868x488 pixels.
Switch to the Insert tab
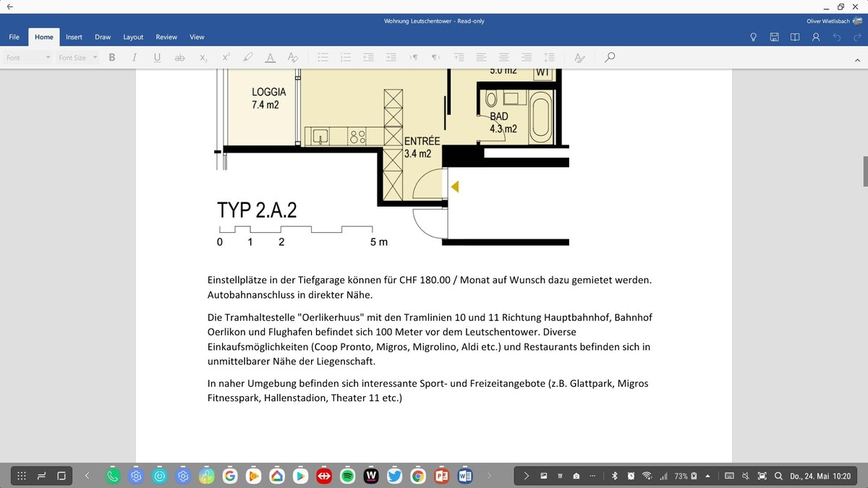coord(74,37)
